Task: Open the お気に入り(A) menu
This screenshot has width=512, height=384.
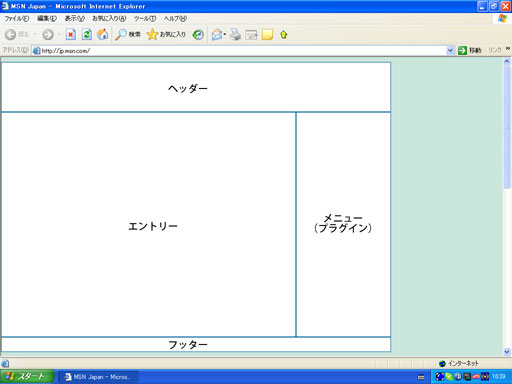Action: point(109,19)
